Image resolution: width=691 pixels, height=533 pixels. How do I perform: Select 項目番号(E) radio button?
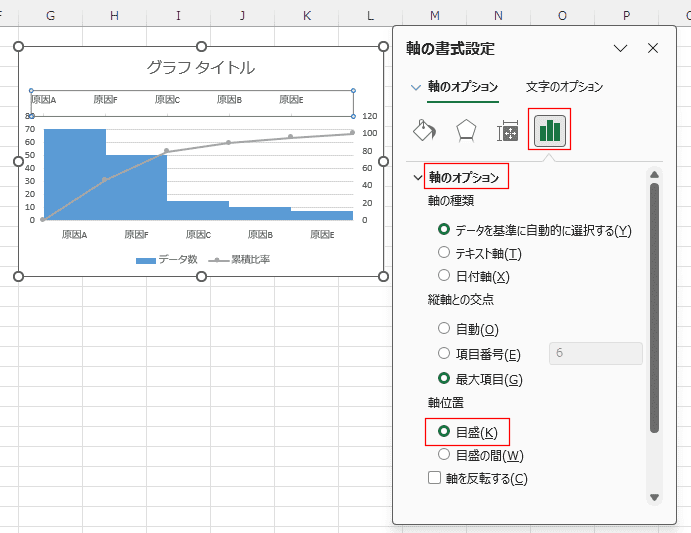(444, 353)
